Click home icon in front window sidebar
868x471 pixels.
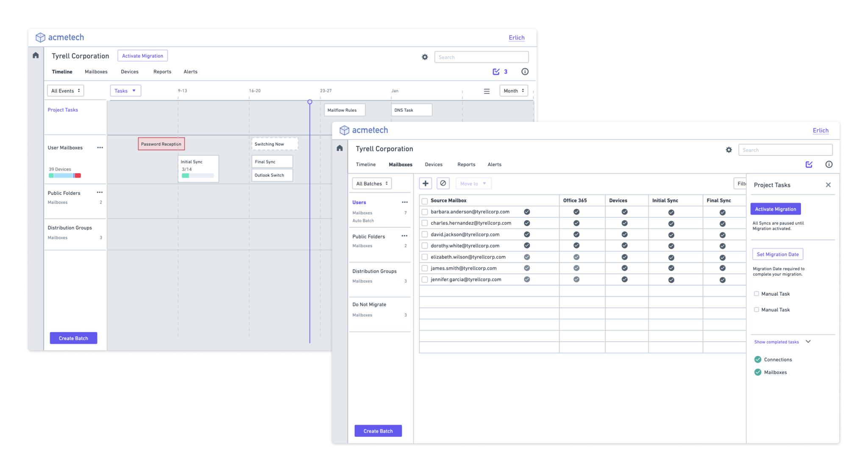tap(339, 148)
